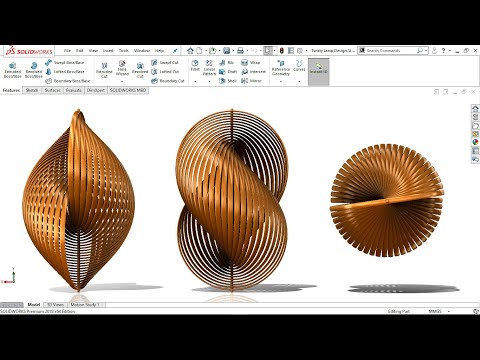Switch to the 3D Views bottom tab

(x=55, y=305)
